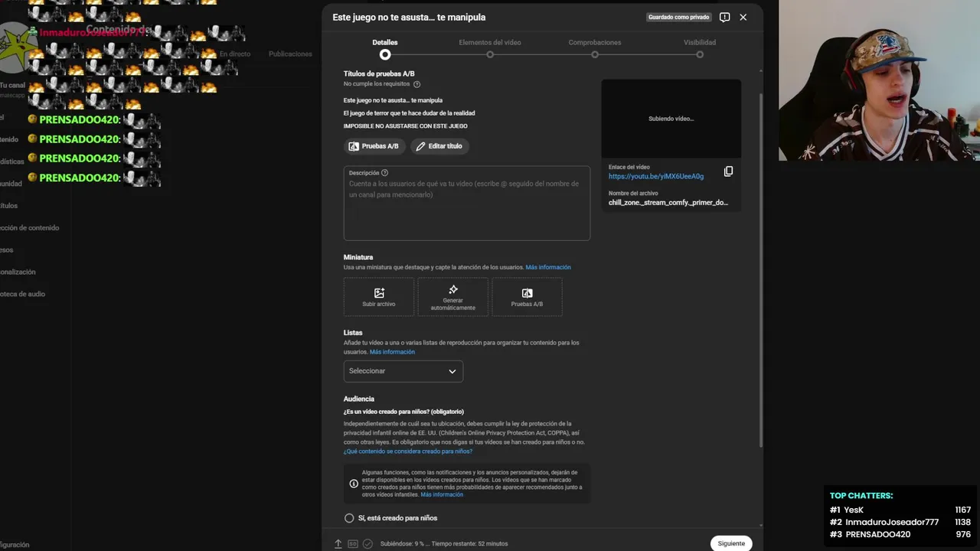Click 'No cumple los requisitos' text
The height and width of the screenshot is (551, 980).
[377, 84]
